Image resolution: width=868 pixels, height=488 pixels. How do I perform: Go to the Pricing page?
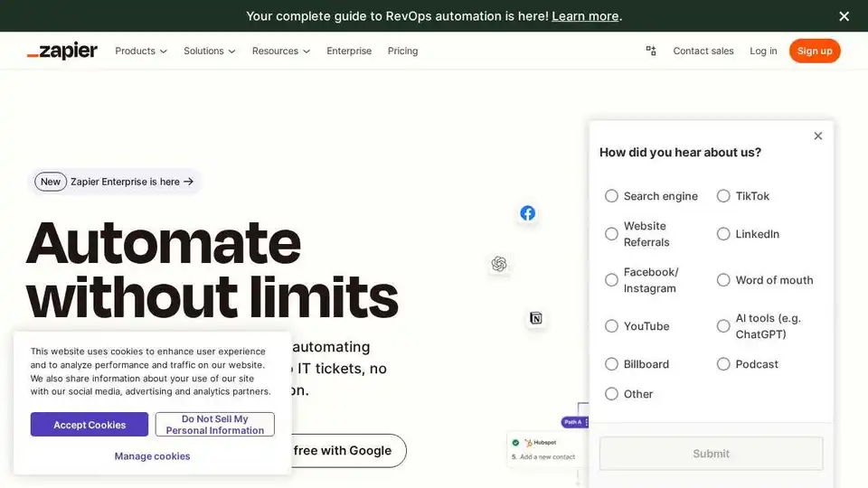pos(402,52)
